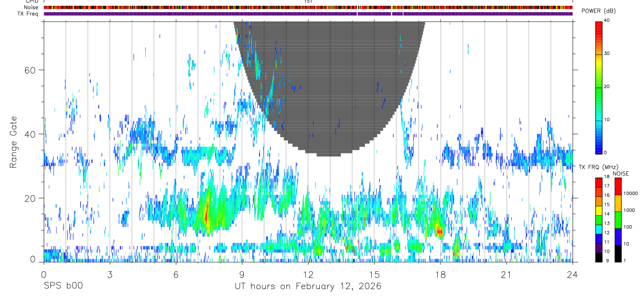Click the 'SPS b00' radar beam label

pyautogui.click(x=63, y=286)
